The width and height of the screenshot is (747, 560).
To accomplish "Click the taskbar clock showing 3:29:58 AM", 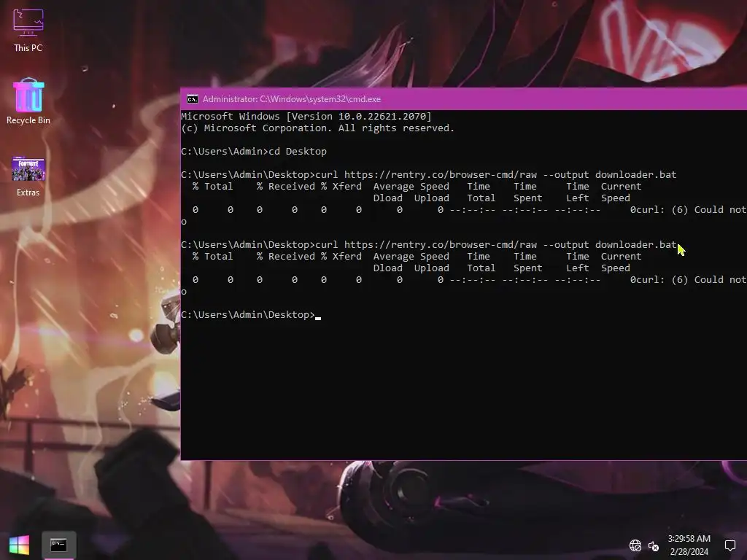I will pos(689,539).
